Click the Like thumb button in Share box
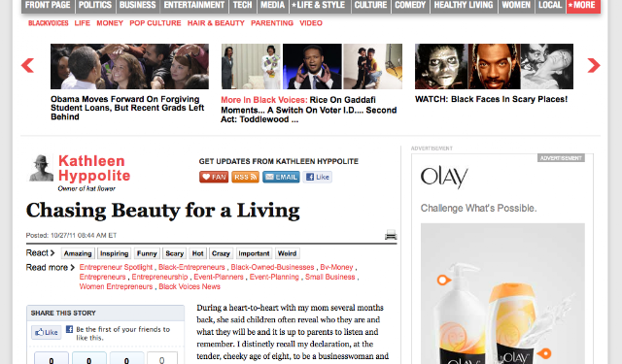Screen dimensions: 622x364 tap(47, 332)
